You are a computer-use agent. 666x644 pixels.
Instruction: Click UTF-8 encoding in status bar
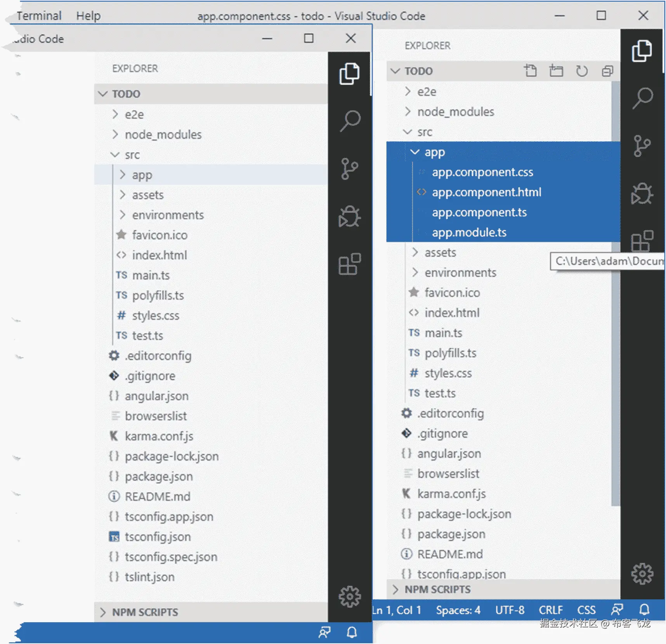point(510,610)
